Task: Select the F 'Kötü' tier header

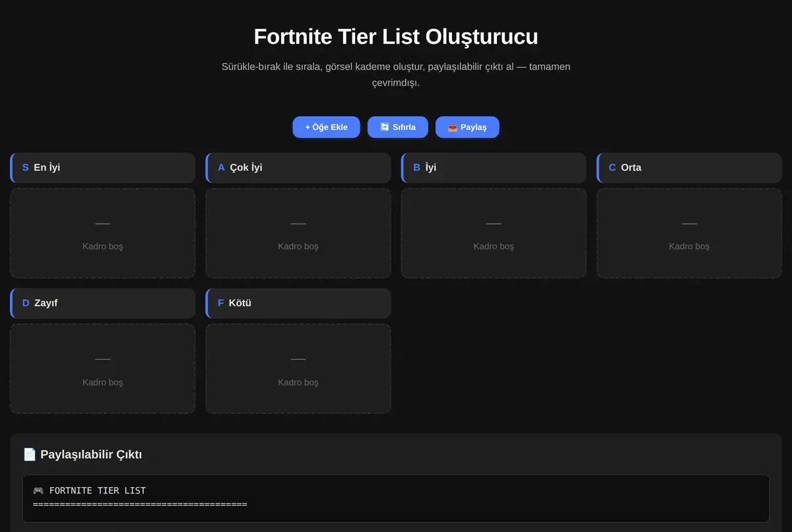Action: tap(298, 303)
